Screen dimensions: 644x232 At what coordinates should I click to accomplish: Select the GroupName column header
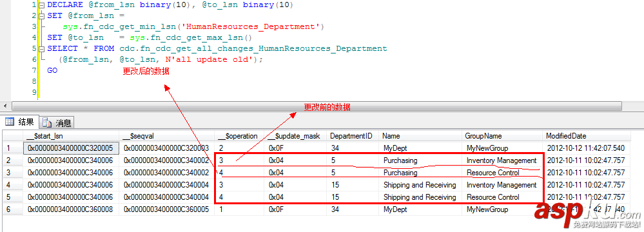tap(502, 136)
